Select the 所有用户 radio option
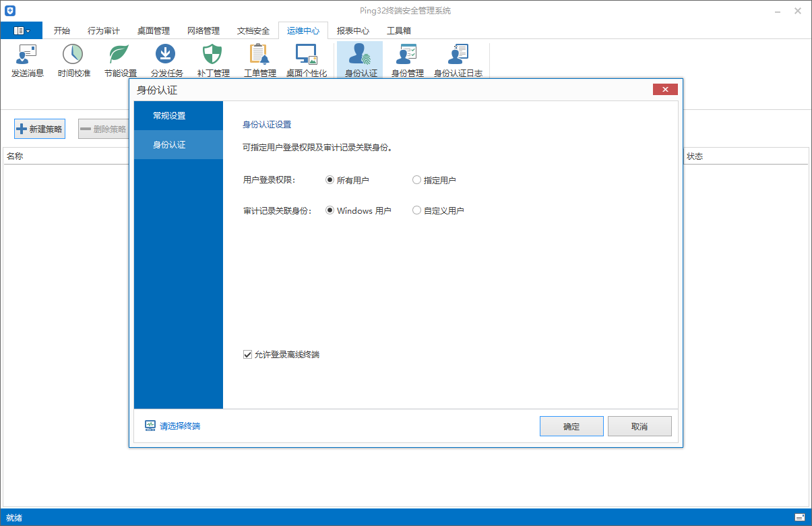Viewport: 812px width, 526px height. (x=347, y=180)
